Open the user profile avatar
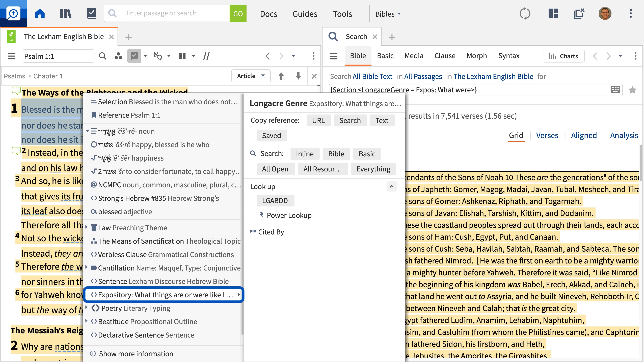Image resolution: width=644 pixels, height=362 pixels. tap(605, 13)
